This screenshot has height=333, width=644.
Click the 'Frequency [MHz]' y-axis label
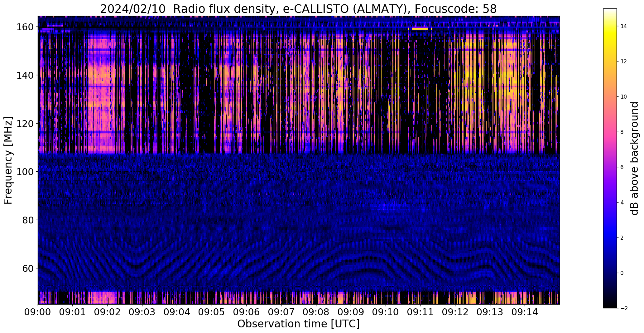tap(8, 160)
